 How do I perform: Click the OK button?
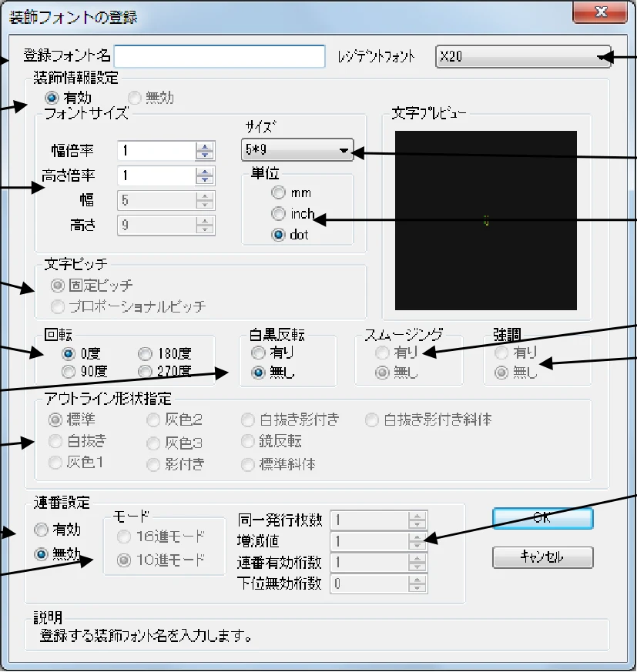(x=542, y=518)
